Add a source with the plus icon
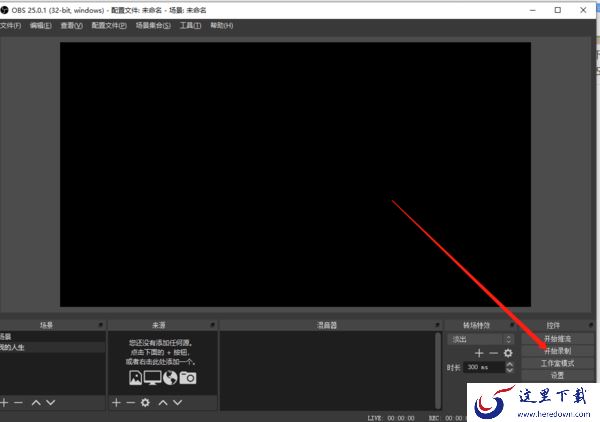The image size is (600, 422). pos(116,402)
